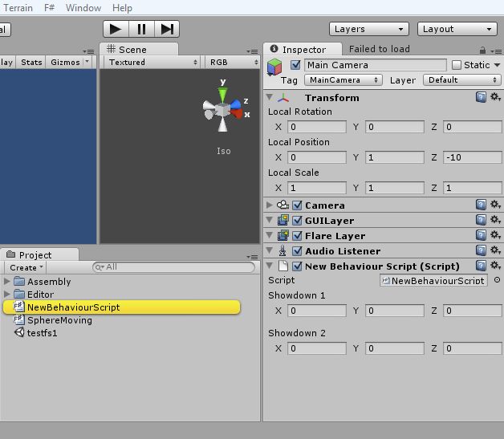Open the Default Layer dropdown
The height and width of the screenshot is (439, 504).
(462, 80)
